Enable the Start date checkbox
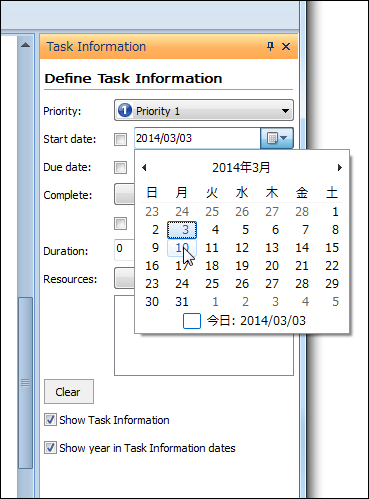This screenshot has height=499, width=369. [120, 139]
